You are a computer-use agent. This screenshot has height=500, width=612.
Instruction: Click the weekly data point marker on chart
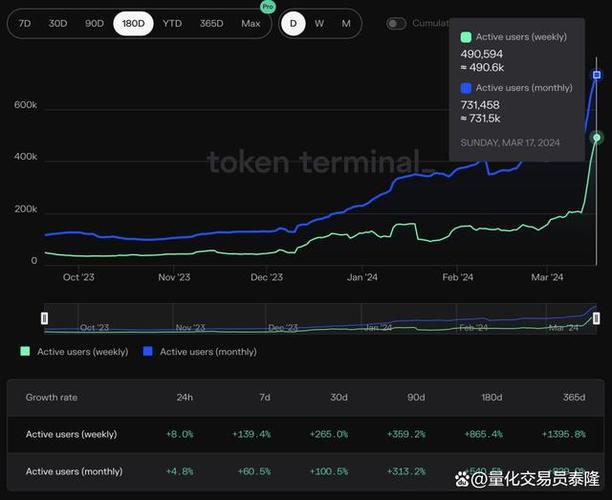tap(596, 137)
